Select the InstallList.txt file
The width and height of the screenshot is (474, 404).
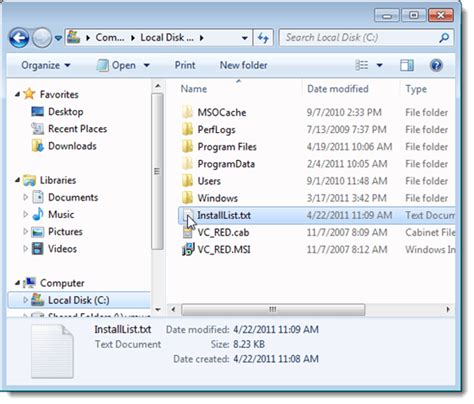(317, 215)
